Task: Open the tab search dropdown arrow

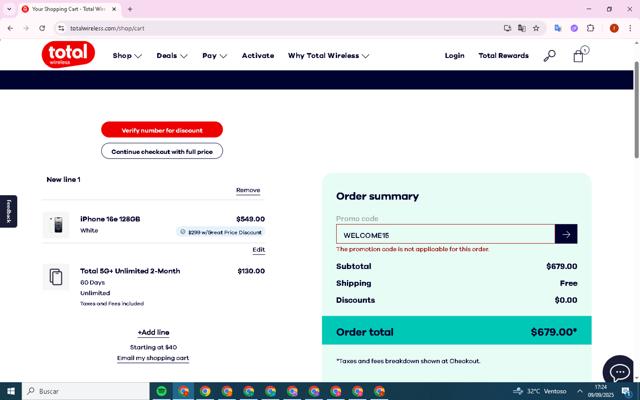Action: 9,9
